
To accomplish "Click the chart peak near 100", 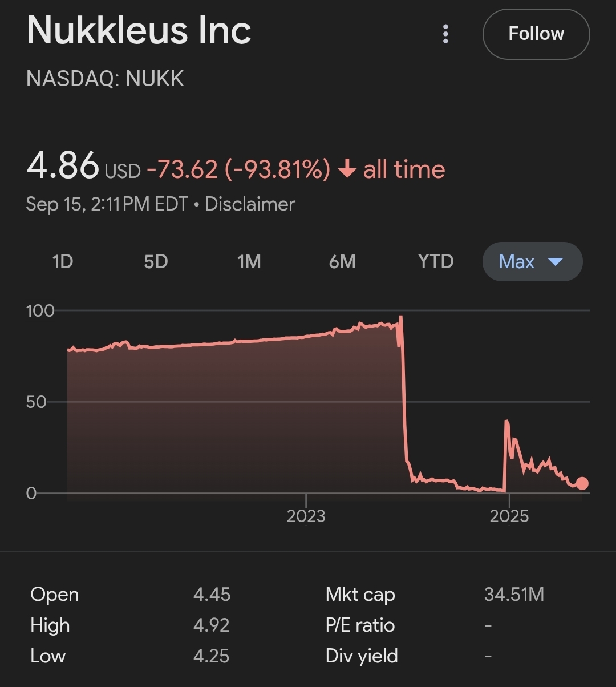I will point(400,317).
